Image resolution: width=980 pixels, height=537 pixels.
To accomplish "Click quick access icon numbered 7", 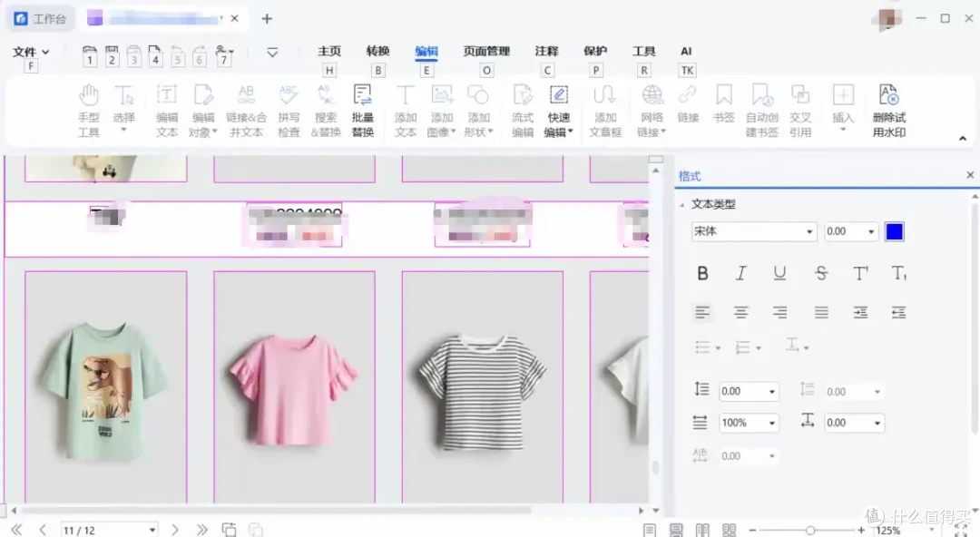I will (224, 55).
